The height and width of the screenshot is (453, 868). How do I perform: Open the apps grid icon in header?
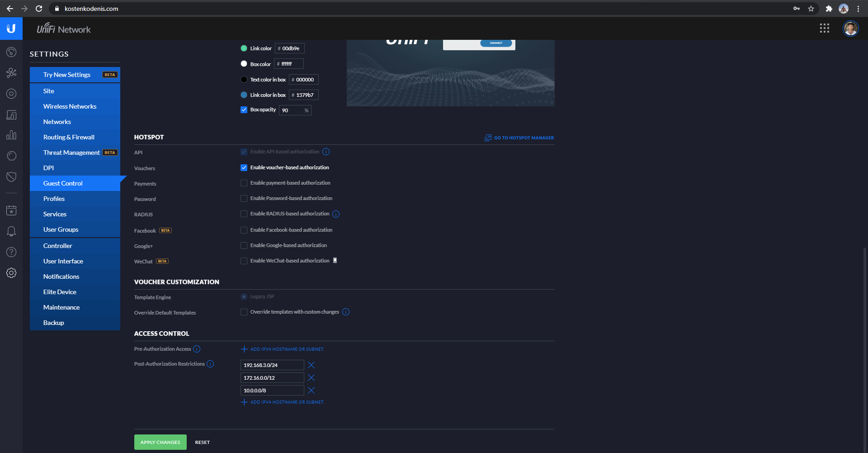click(825, 29)
